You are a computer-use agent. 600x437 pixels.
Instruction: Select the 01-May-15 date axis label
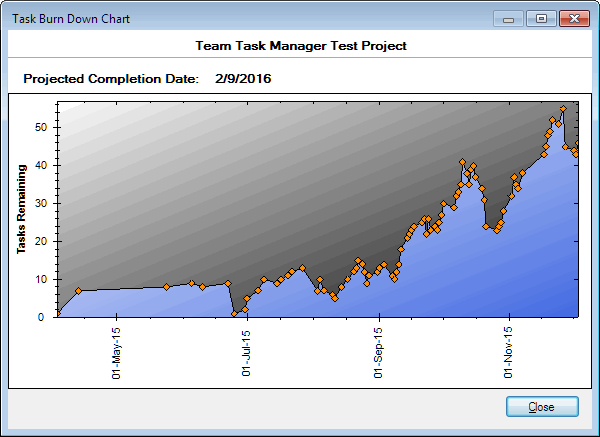pyautogui.click(x=117, y=353)
